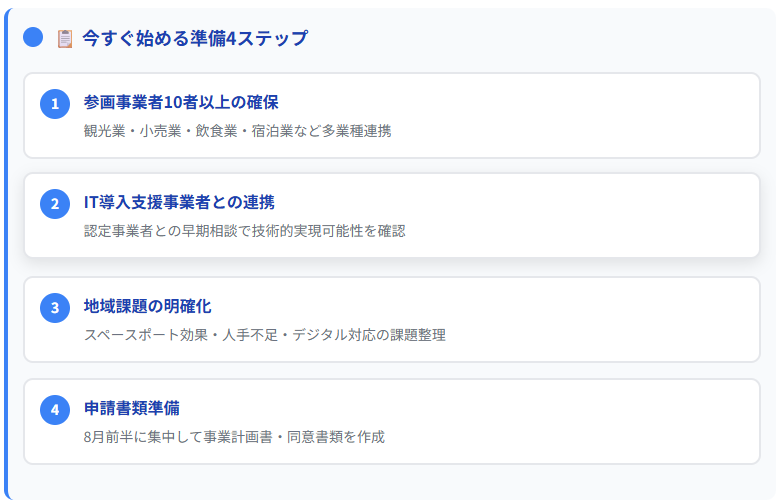Click description スペースポート効果・人手不足・デジタル対応の課題整理

pos(265,335)
